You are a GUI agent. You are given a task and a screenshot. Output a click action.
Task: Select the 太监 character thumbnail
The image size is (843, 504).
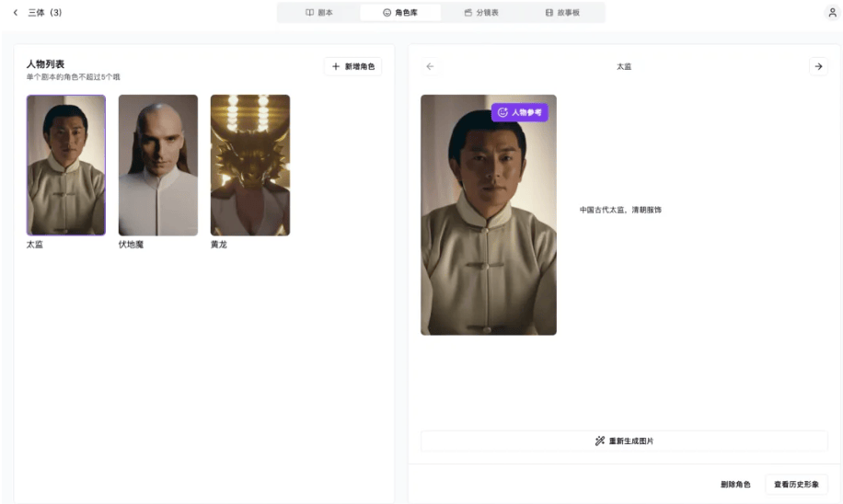click(66, 165)
